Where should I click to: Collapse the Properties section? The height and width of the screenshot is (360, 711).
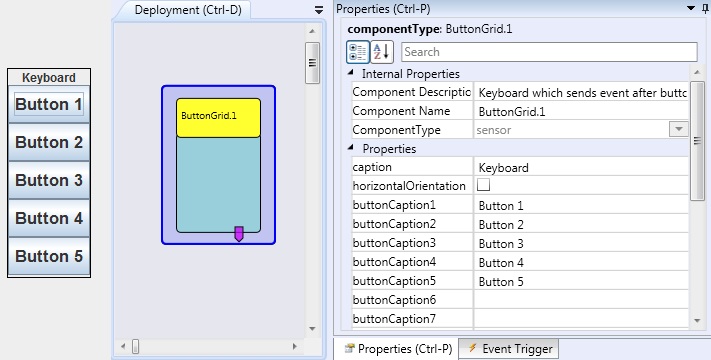(351, 147)
